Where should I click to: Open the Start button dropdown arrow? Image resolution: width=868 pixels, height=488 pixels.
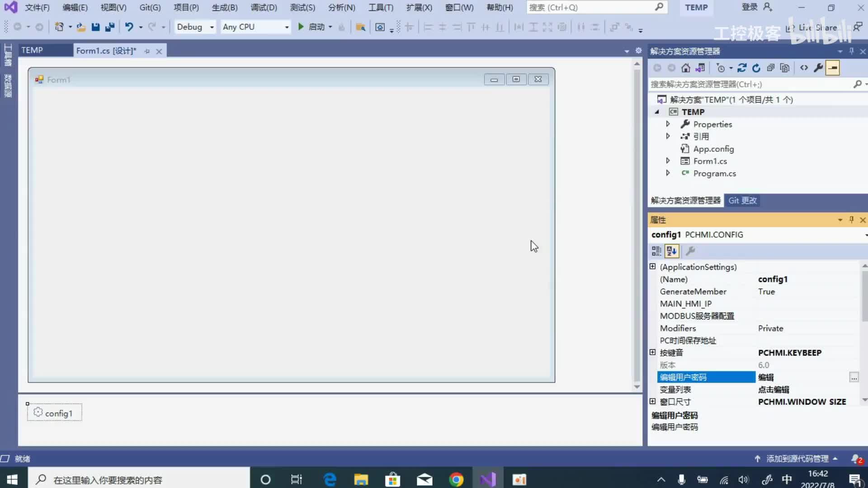330,27
